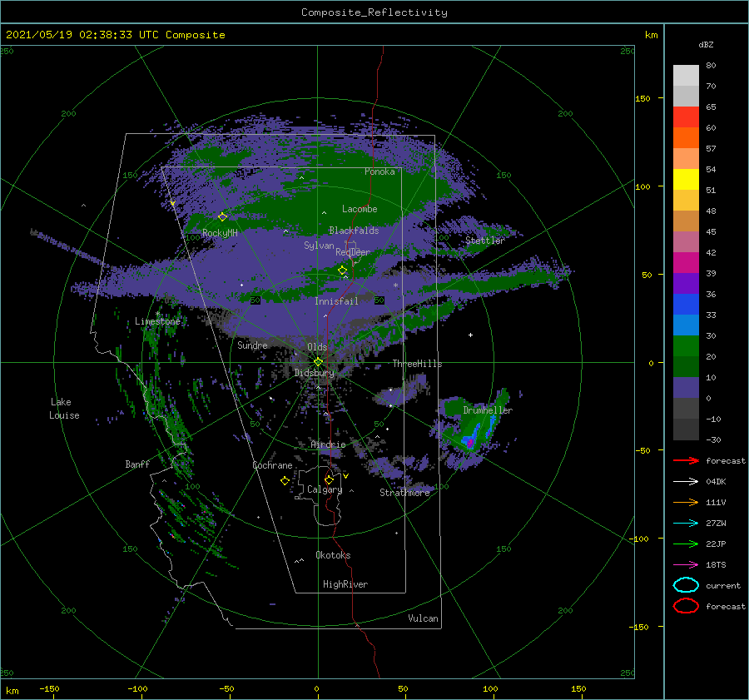This screenshot has width=749, height=700.
Task: Click the white 04DK arrow icon
Action: (686, 482)
